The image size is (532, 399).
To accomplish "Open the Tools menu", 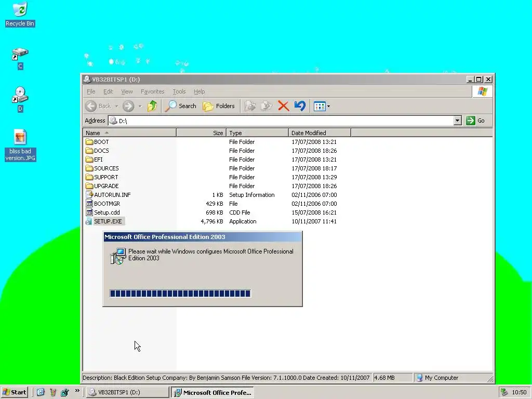I will click(179, 91).
